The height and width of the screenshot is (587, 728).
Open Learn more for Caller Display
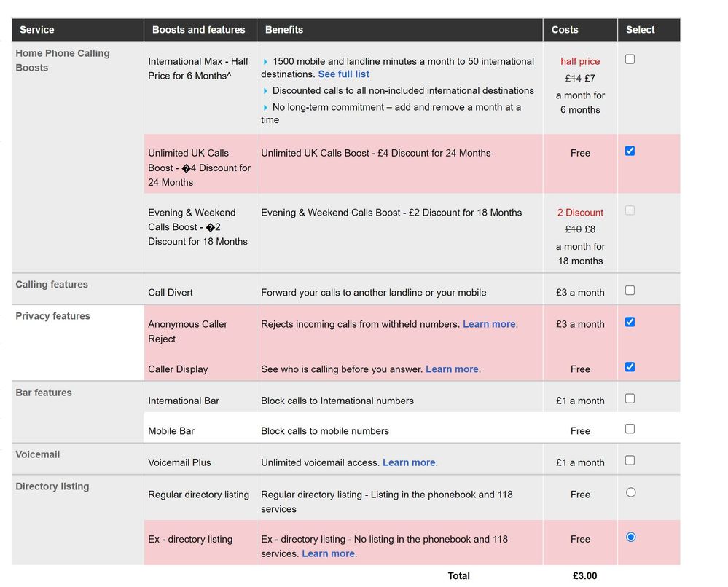pyautogui.click(x=452, y=369)
